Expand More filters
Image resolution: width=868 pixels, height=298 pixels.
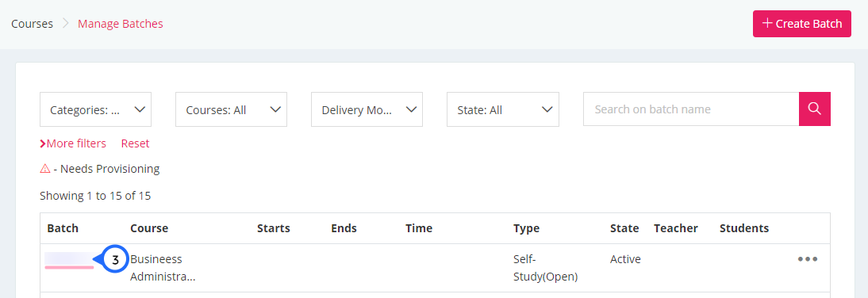(73, 143)
